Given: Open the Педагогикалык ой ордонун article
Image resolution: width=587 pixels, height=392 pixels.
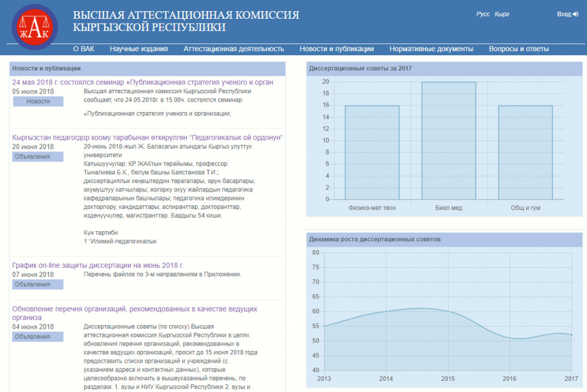Looking at the screenshot, I should [x=147, y=137].
